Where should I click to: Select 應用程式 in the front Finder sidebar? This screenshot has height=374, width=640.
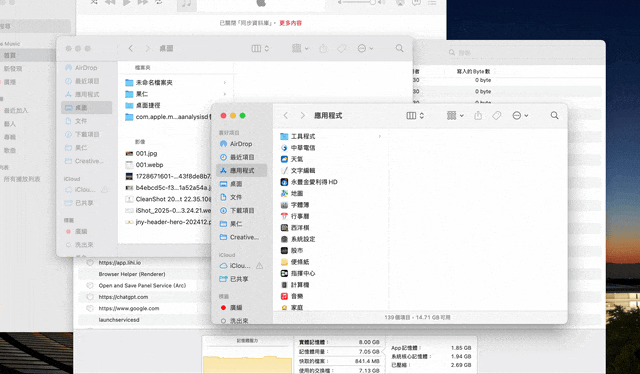coord(241,170)
